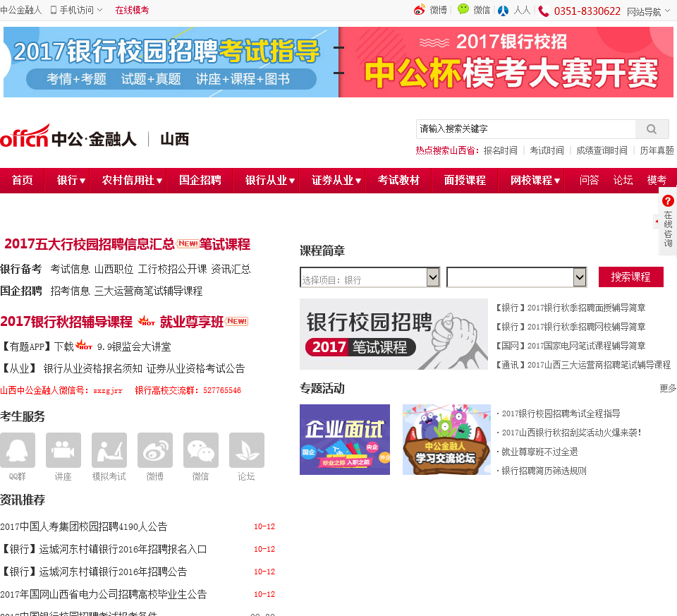The width and height of the screenshot is (677, 616).
Task: Open 面授课程 navigation item
Action: tap(465, 180)
